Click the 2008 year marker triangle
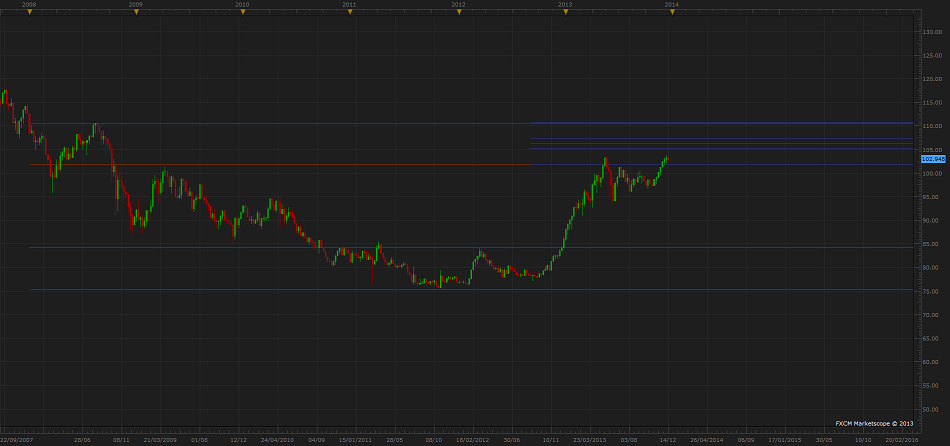Image resolution: width=950 pixels, height=446 pixels. (29, 11)
